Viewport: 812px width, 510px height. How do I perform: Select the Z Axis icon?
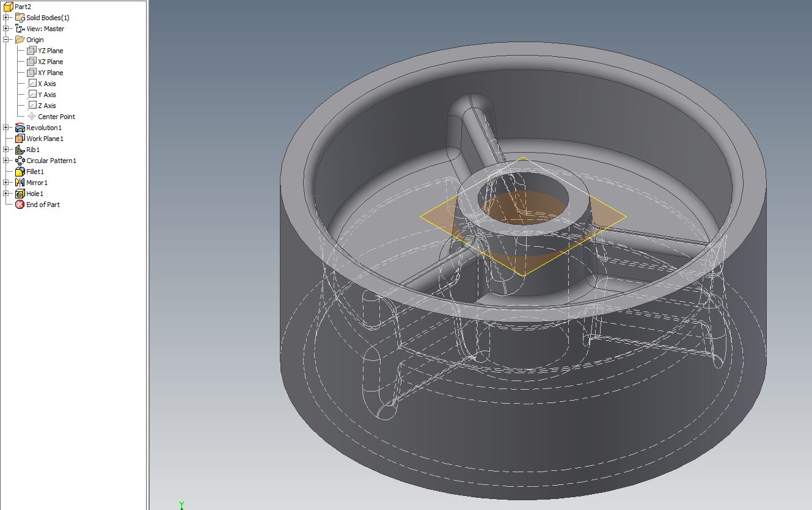click(32, 106)
